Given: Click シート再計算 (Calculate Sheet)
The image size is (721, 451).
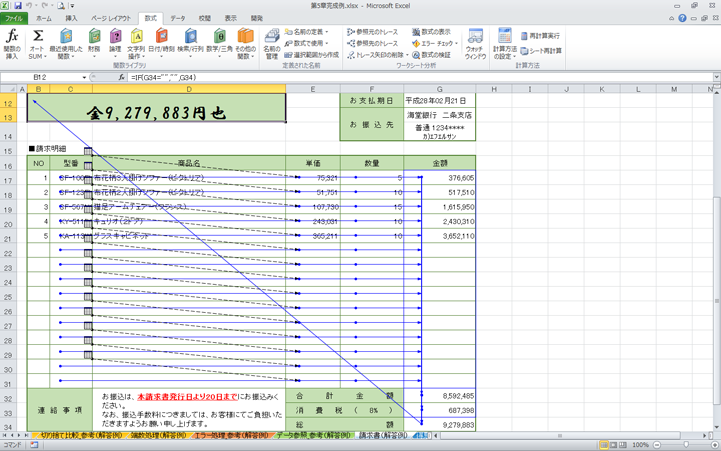Looking at the screenshot, I should (541, 51).
